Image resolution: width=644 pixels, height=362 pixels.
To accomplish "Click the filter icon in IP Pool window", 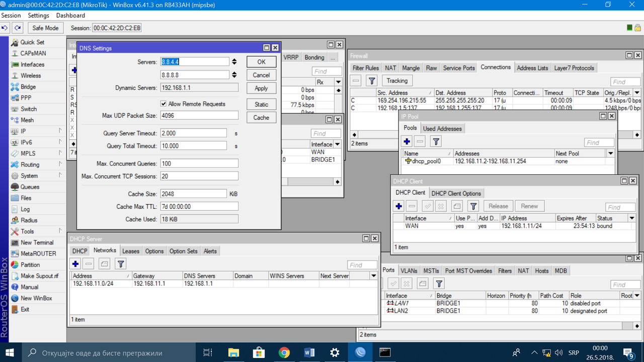I will (436, 142).
